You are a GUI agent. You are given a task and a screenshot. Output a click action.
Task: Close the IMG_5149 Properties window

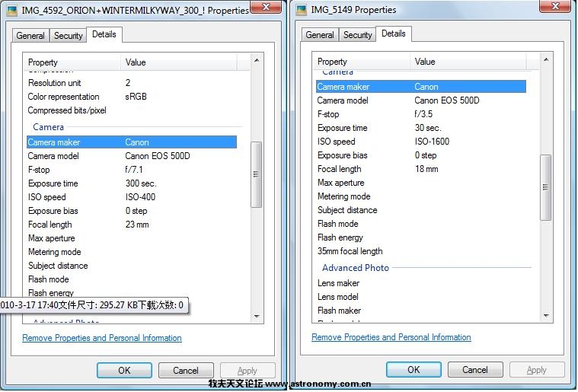click(x=554, y=8)
